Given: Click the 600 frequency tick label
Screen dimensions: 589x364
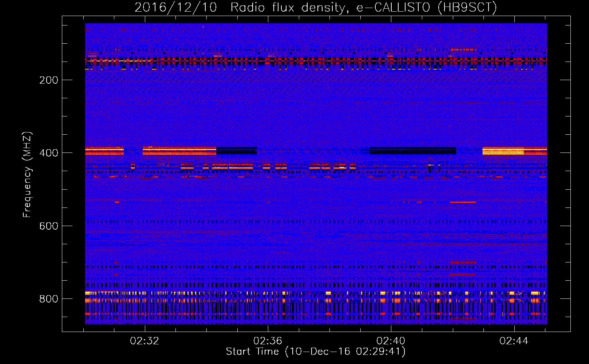Looking at the screenshot, I should [x=49, y=226].
